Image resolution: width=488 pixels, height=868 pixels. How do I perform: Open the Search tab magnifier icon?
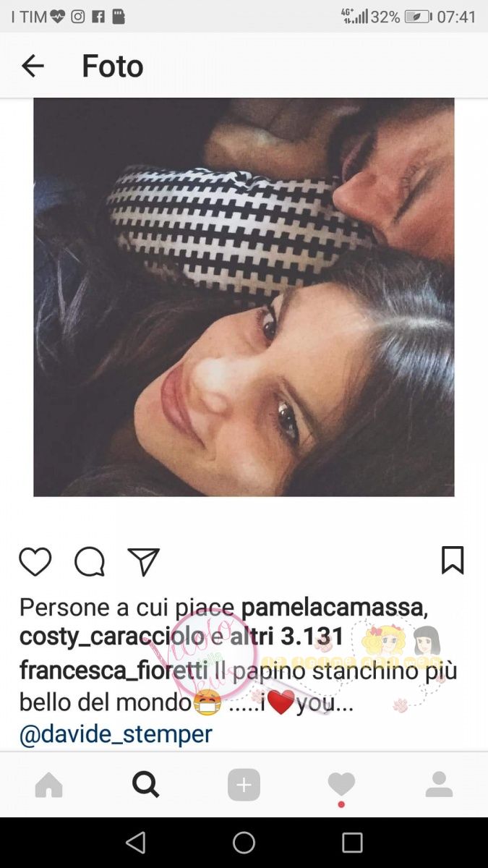[146, 784]
